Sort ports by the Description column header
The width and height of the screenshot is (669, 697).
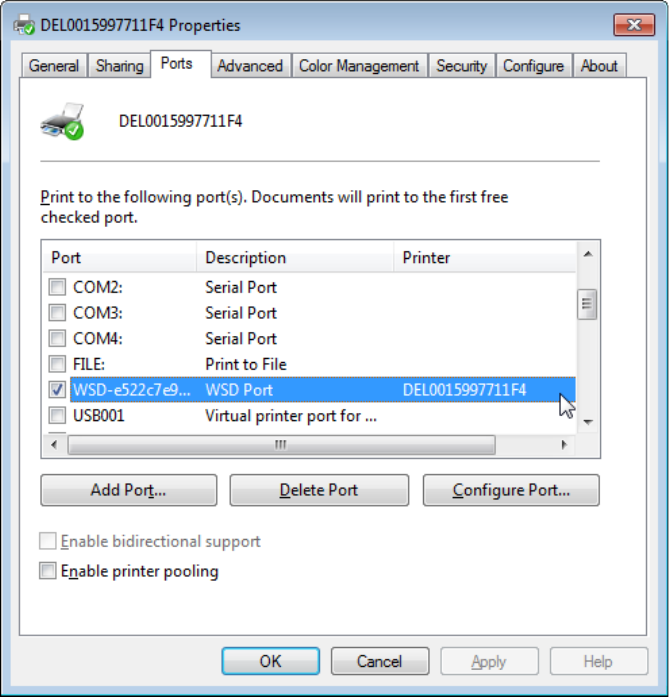point(295,258)
